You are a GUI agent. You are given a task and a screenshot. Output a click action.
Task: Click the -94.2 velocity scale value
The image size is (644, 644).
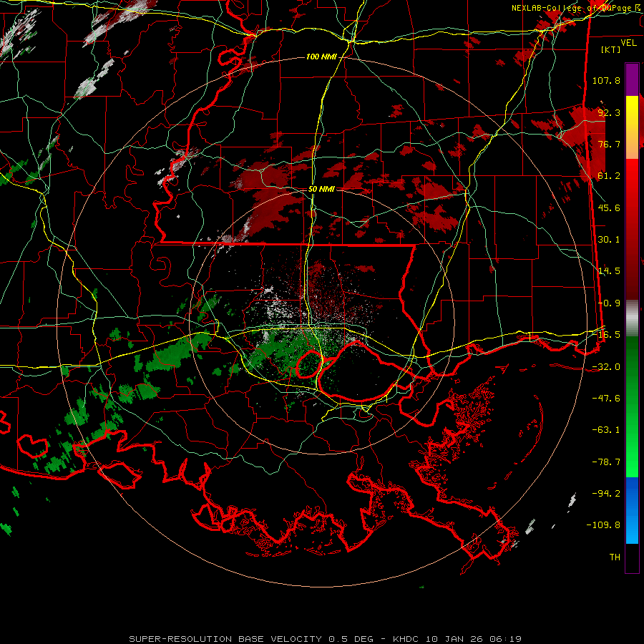[x=606, y=494]
